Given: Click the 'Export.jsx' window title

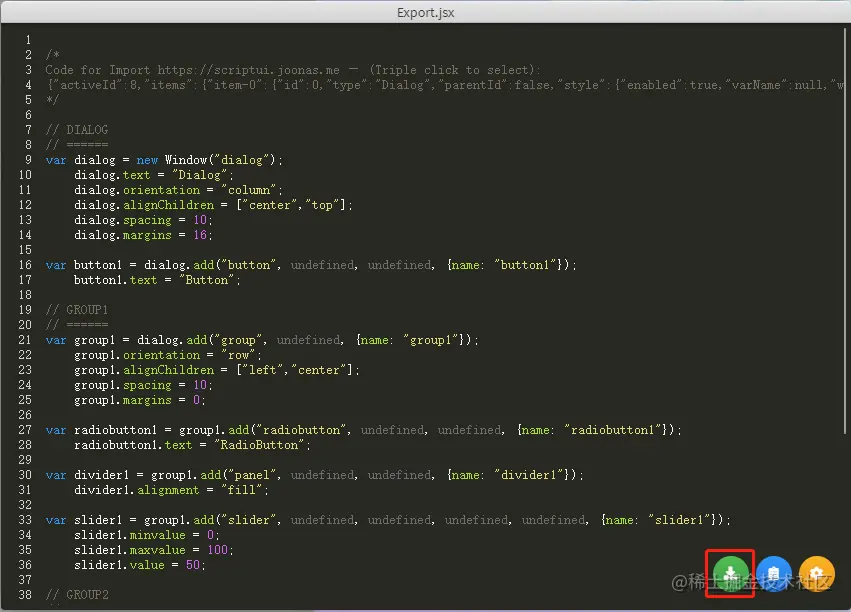Looking at the screenshot, I should click(x=426, y=12).
